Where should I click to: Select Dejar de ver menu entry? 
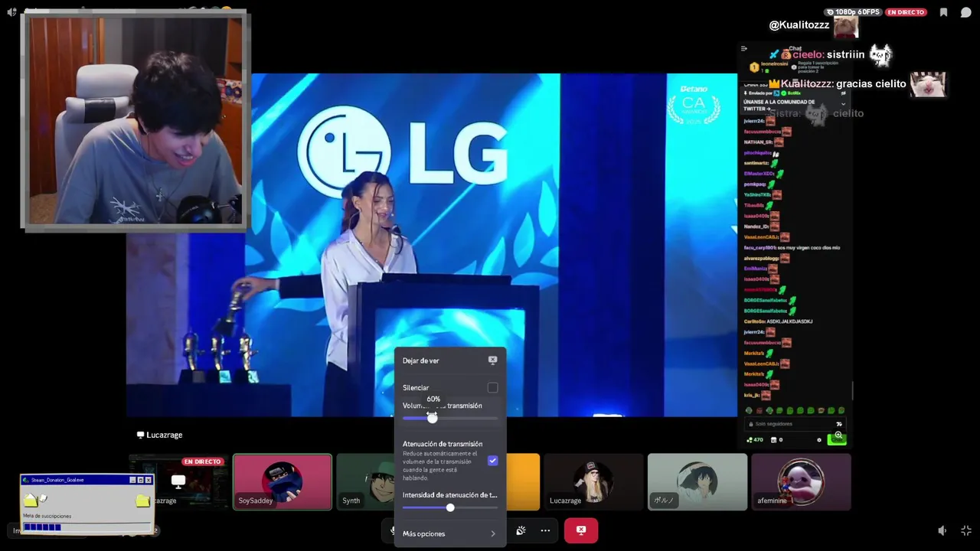click(450, 360)
